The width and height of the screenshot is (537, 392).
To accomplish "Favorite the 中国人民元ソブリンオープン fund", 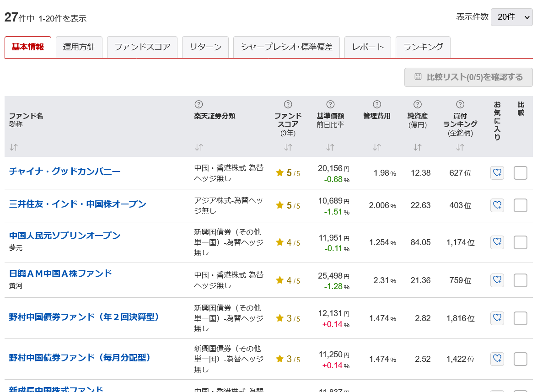I will [497, 242].
